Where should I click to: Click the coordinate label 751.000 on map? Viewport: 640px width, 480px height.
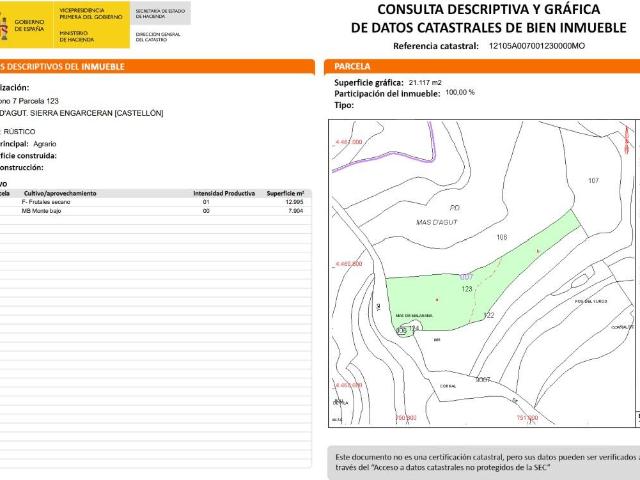tap(527, 418)
